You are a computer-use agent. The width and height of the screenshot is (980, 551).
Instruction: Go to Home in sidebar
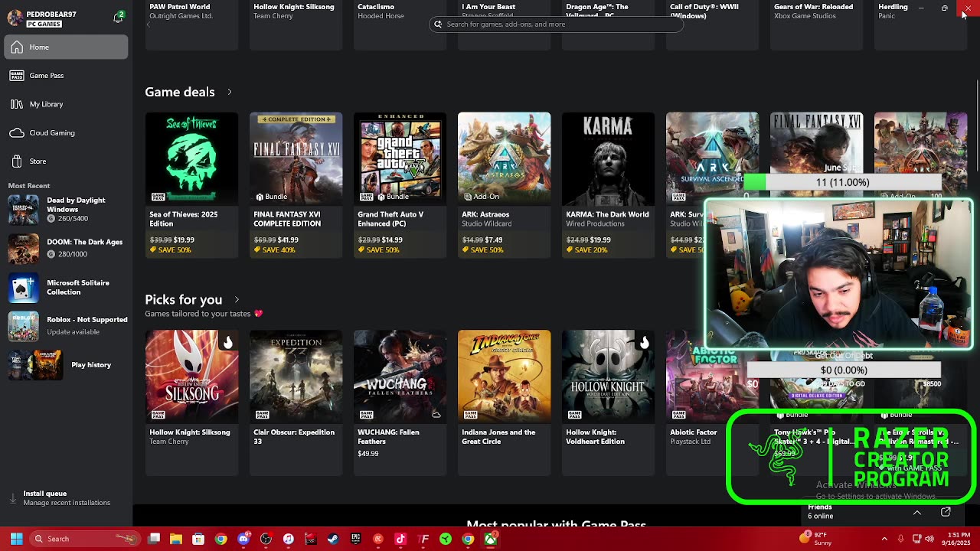pos(66,47)
